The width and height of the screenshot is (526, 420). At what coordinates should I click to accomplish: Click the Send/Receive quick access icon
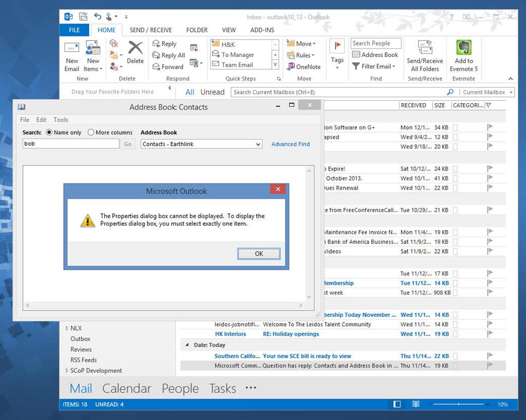click(x=83, y=16)
